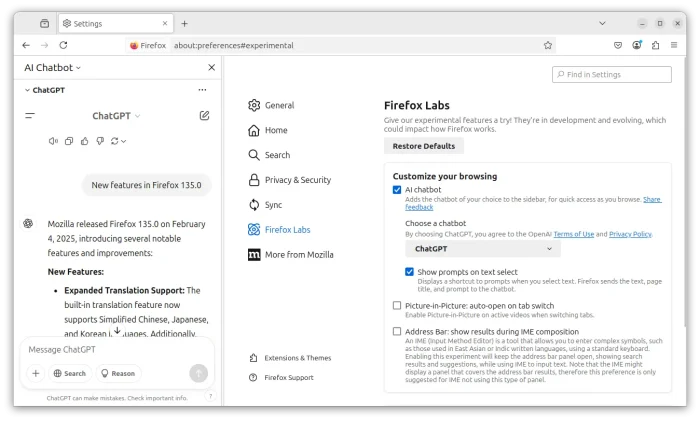
Task: Open More from Mozilla category
Action: pos(291,254)
